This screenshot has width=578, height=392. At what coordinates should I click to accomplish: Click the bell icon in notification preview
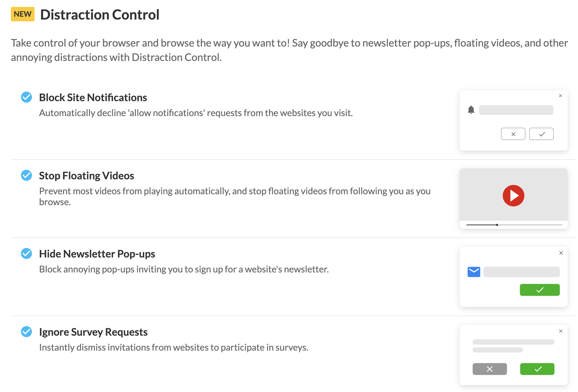471,110
